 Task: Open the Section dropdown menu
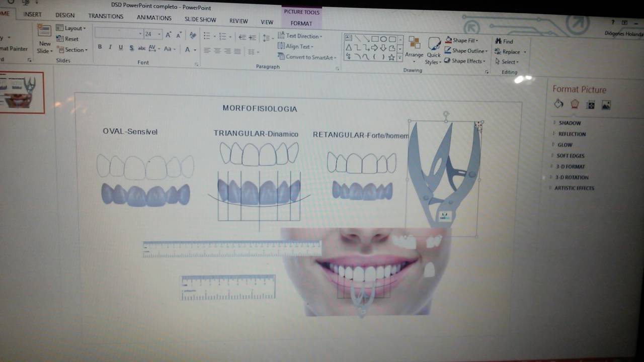72,50
